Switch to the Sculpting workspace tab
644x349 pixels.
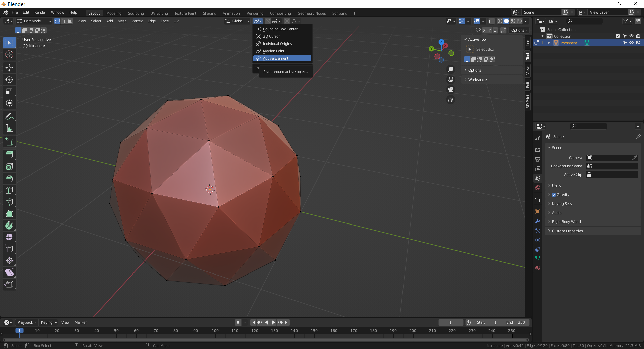pyautogui.click(x=136, y=13)
